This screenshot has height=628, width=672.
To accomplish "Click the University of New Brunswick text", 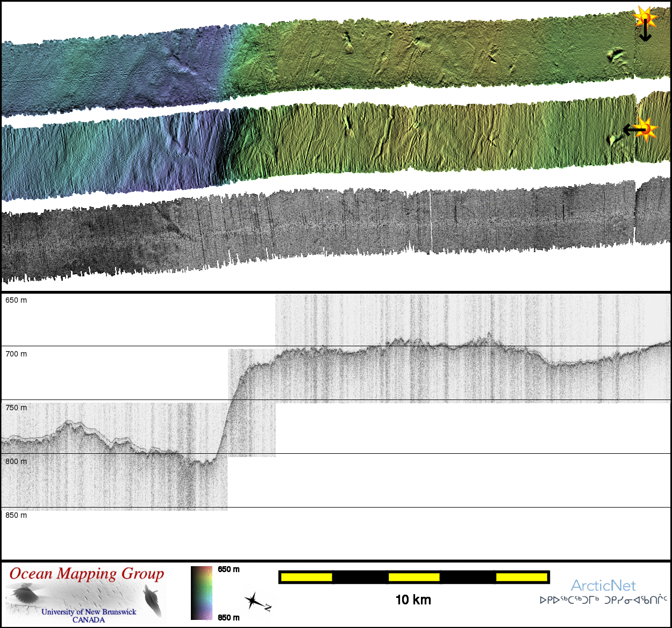I will point(89,612).
